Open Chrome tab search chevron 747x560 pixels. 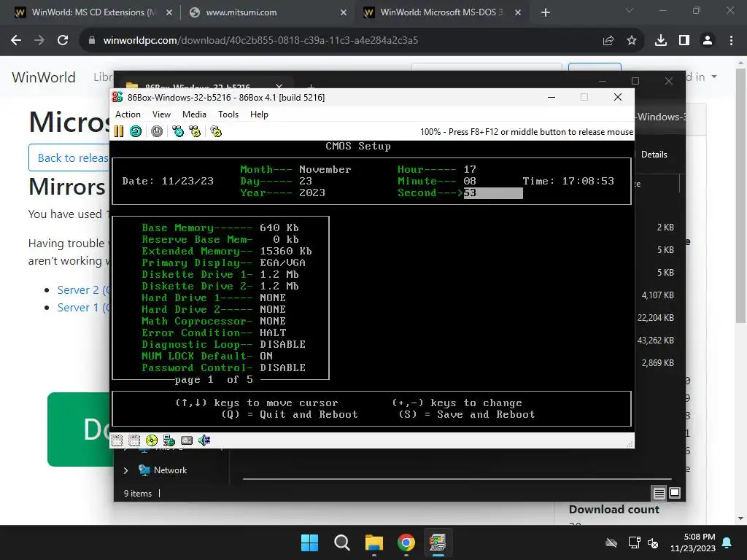630,10
